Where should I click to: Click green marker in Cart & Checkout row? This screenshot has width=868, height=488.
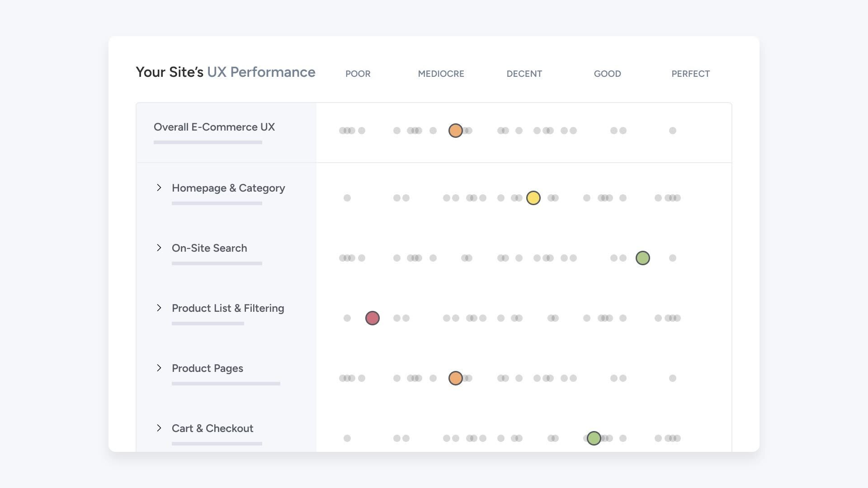[x=594, y=438]
